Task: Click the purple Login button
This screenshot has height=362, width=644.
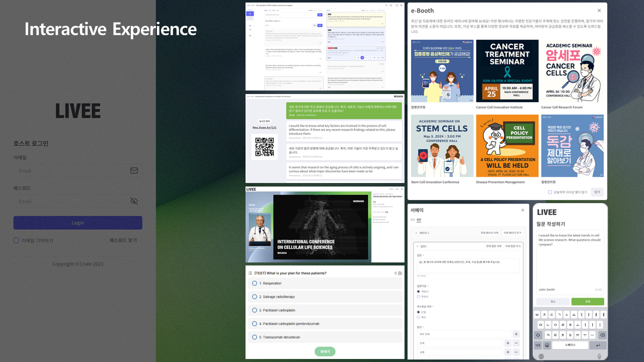Action: [77, 223]
